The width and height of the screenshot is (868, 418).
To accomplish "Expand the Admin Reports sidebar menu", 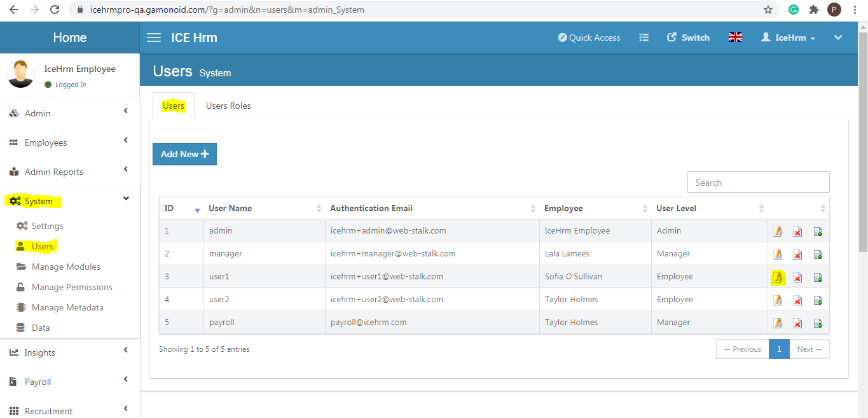I will click(70, 172).
